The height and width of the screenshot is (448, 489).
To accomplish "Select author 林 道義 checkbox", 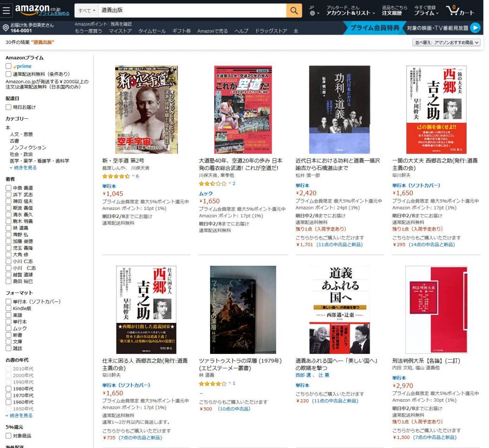I will point(9,228).
